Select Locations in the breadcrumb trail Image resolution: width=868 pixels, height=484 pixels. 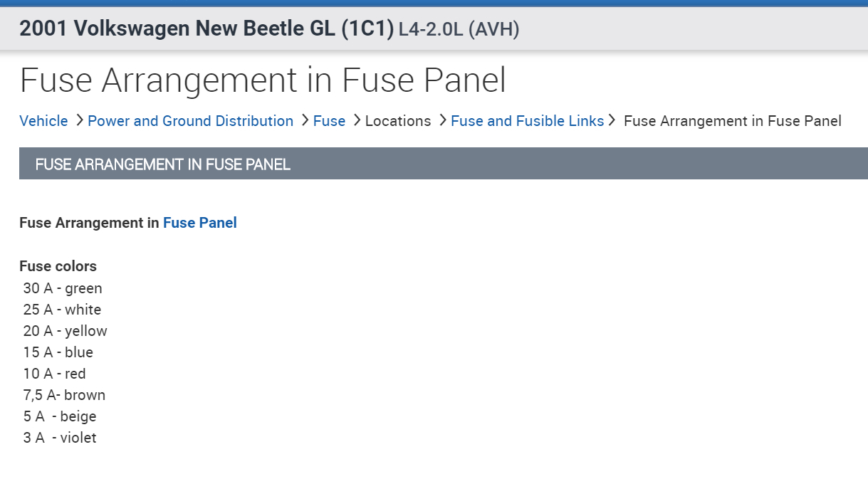coord(398,121)
